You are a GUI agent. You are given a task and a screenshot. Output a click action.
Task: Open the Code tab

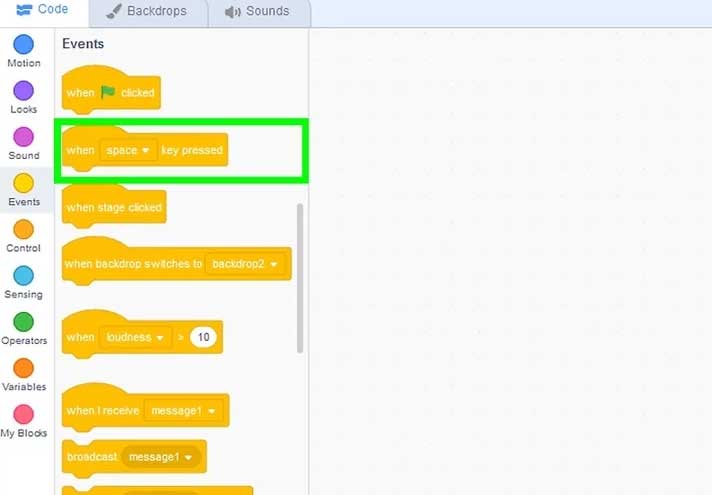tap(42, 11)
